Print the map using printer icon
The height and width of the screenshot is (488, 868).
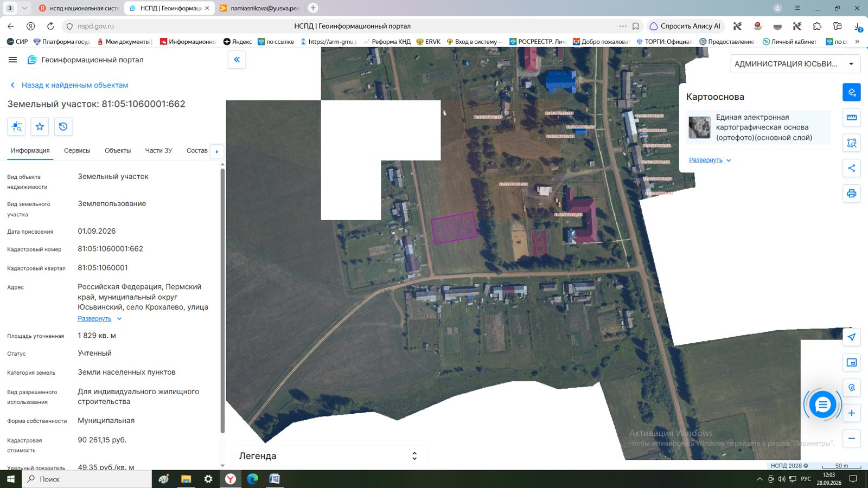(x=852, y=194)
